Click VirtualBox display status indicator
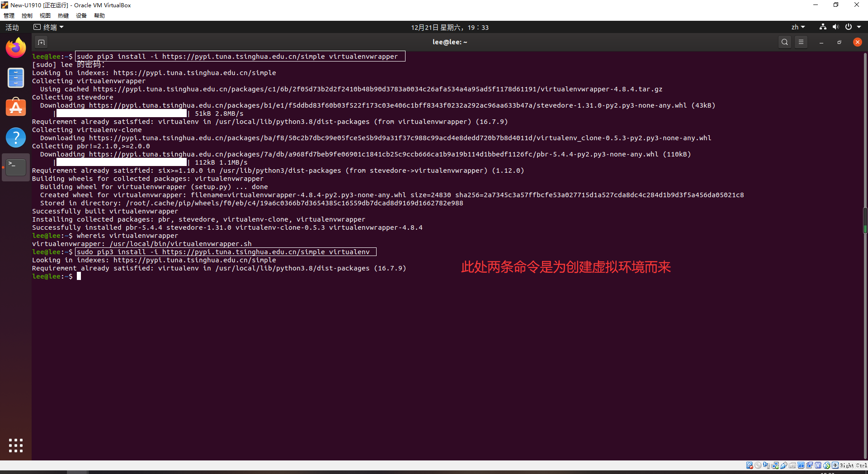This screenshot has height=474, width=868. pyautogui.click(x=801, y=465)
